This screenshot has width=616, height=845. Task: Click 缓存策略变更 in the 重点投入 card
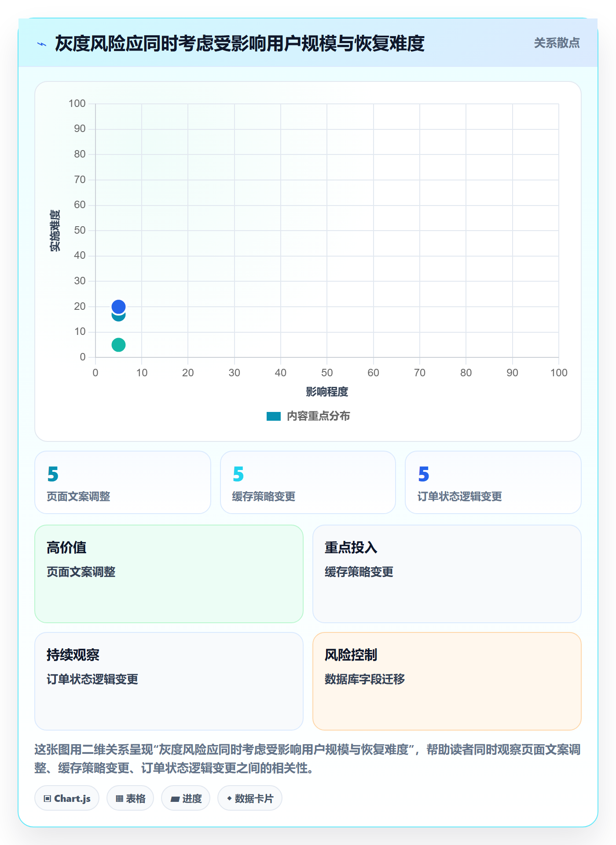tap(359, 572)
